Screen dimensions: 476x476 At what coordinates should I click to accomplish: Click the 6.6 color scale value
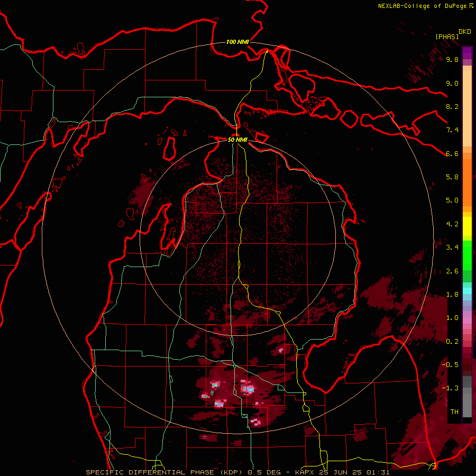pos(452,153)
